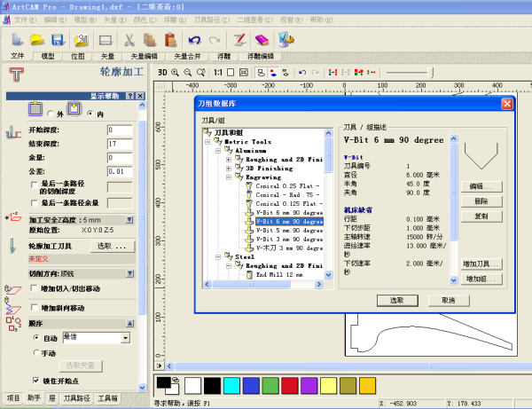The height and width of the screenshot is (409, 532).
Task: Click the Redo arrow in main toolbar
Action: (215, 40)
